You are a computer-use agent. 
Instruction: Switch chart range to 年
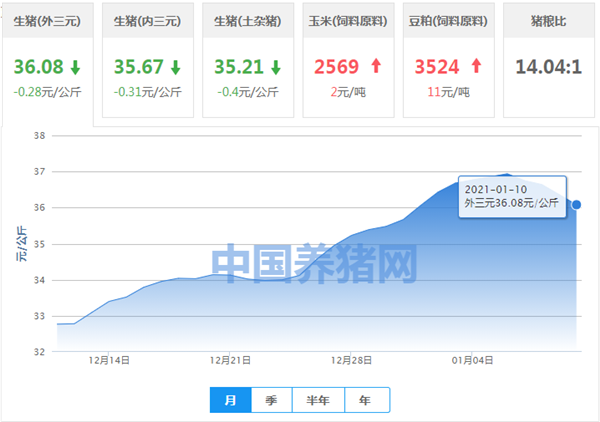click(367, 400)
